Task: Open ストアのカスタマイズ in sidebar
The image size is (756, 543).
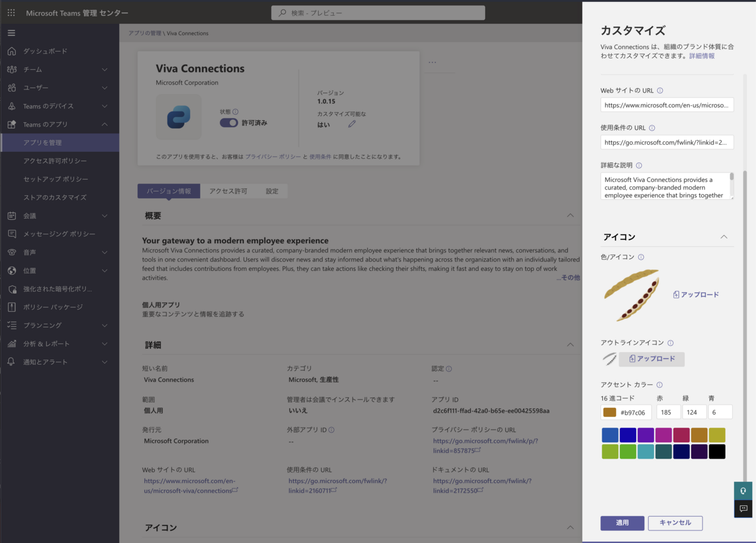Action: tap(60, 197)
